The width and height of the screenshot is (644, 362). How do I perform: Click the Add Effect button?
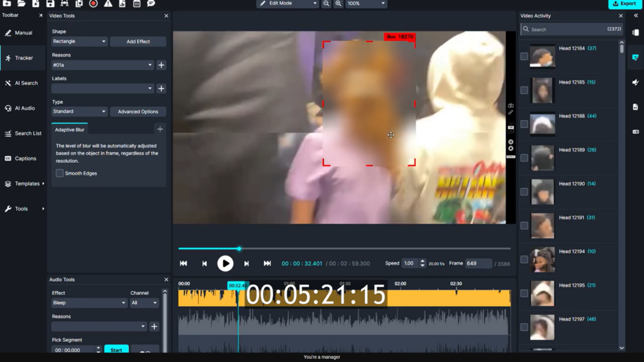tap(138, 41)
